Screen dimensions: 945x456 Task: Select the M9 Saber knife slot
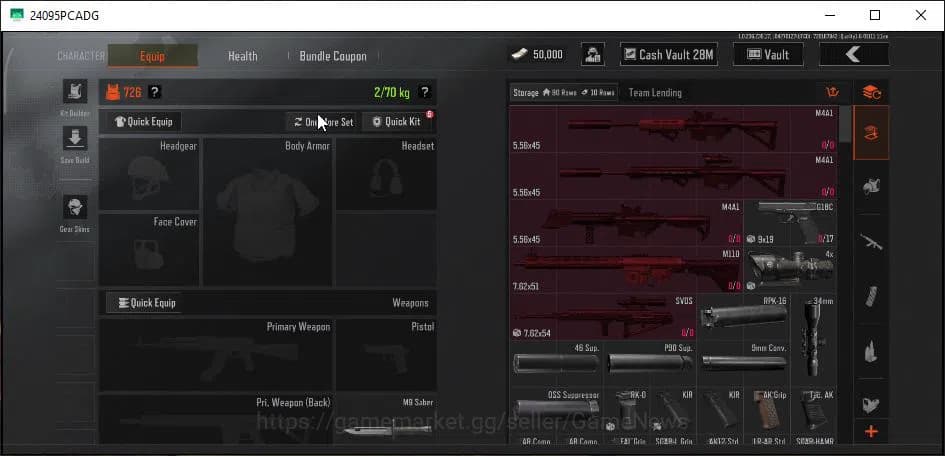pos(386,420)
